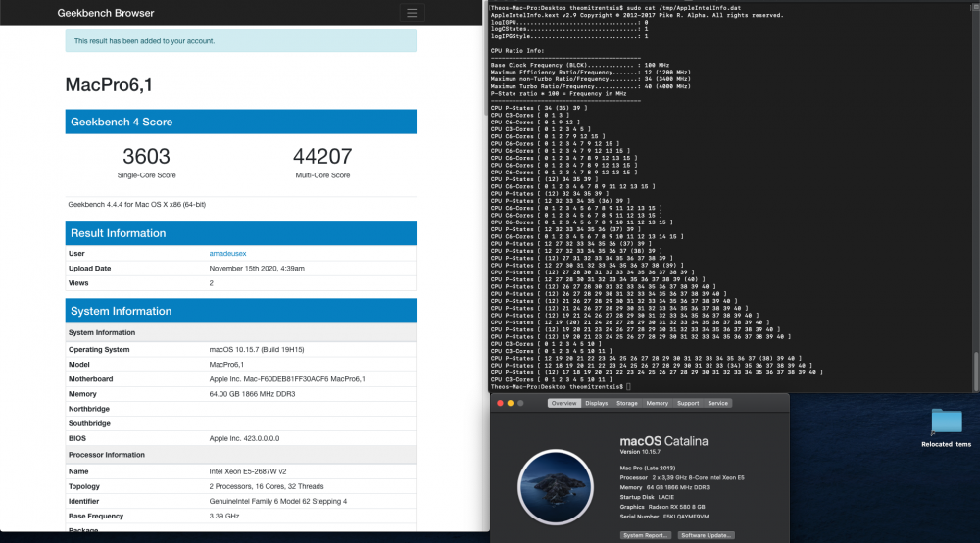Click the MacPro6,1 page heading
This screenshot has width=980, height=543.
pos(109,85)
